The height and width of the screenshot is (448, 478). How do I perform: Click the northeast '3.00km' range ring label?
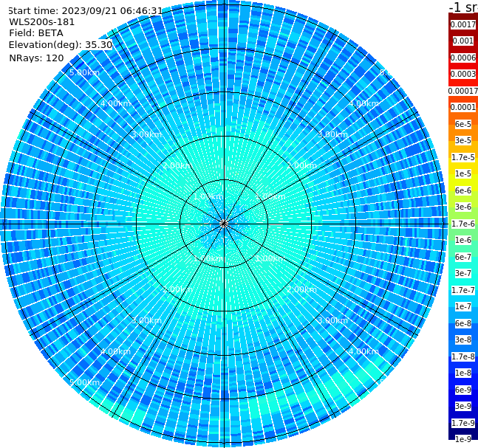click(x=332, y=134)
